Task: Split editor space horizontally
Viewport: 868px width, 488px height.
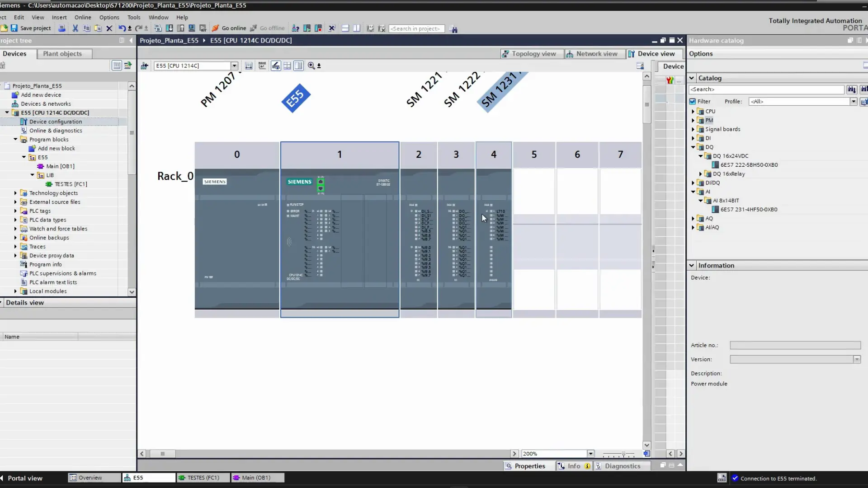Action: pyautogui.click(x=345, y=28)
